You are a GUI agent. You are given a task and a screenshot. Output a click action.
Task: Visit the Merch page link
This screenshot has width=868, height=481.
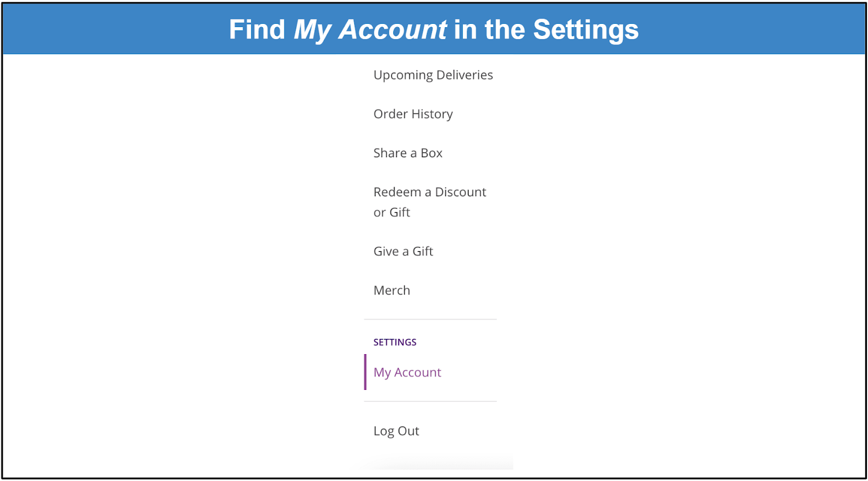pos(392,290)
